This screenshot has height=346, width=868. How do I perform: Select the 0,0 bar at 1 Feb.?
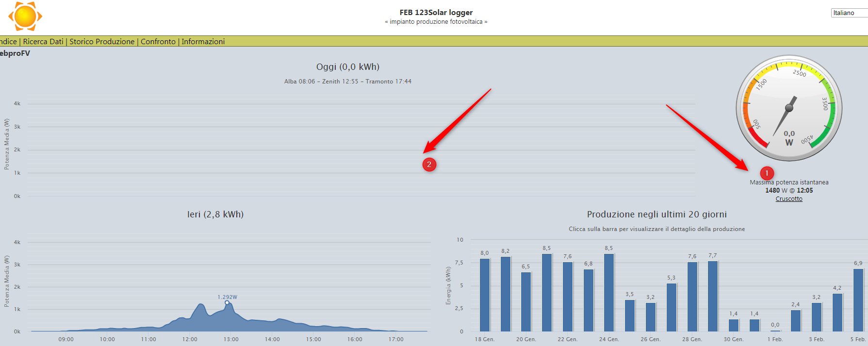tap(775, 330)
